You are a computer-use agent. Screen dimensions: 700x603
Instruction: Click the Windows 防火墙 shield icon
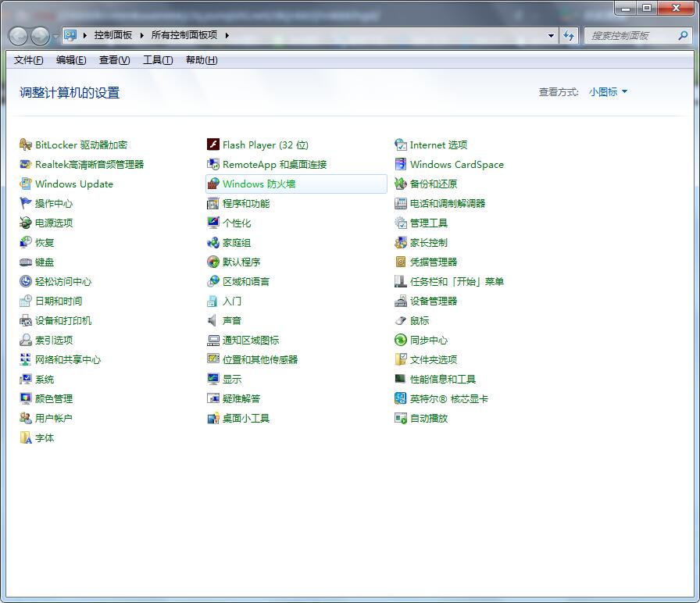tap(213, 184)
